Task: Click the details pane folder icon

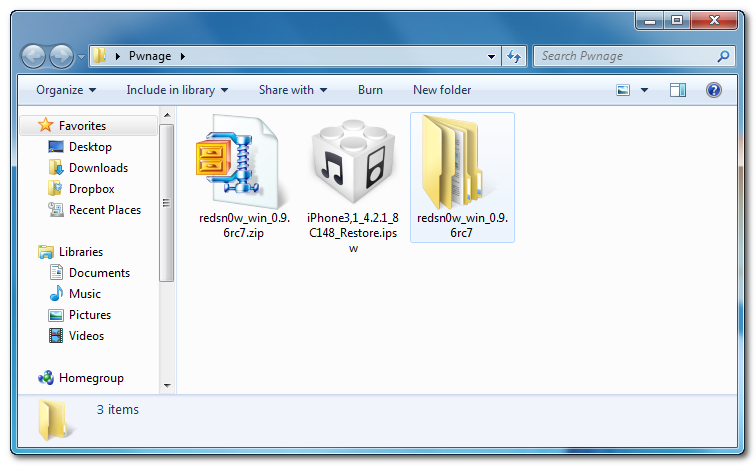Action: [54, 419]
